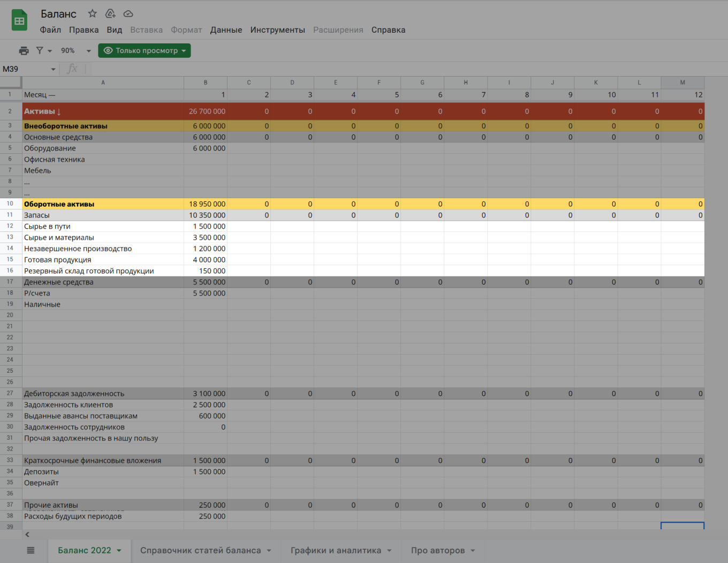Star the Баланс document

93,13
